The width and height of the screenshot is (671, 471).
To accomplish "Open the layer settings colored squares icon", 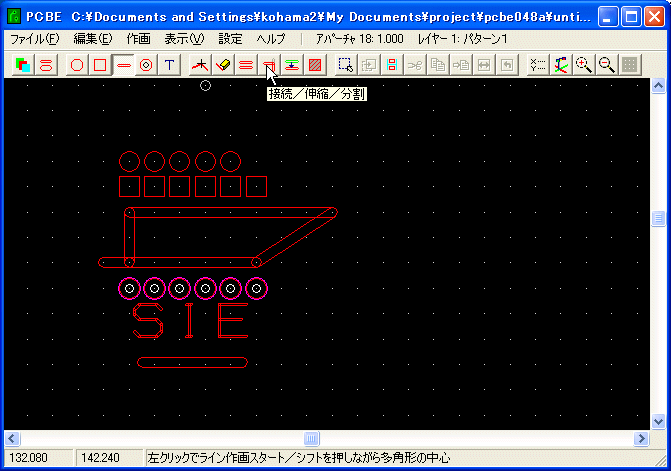I will click(x=23, y=65).
